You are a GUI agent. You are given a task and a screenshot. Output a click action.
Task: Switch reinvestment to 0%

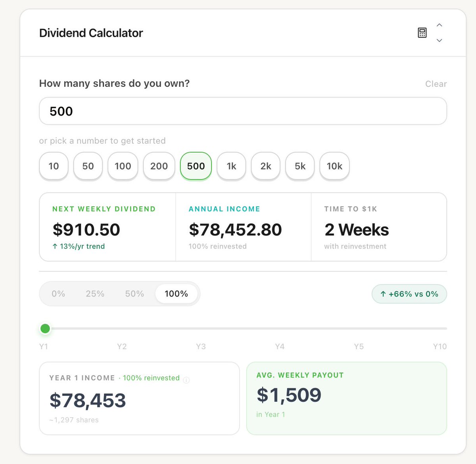58,294
